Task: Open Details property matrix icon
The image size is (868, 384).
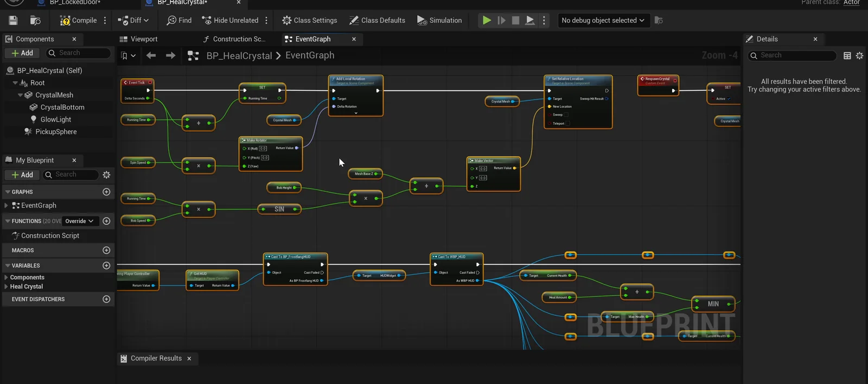Action: tap(847, 55)
